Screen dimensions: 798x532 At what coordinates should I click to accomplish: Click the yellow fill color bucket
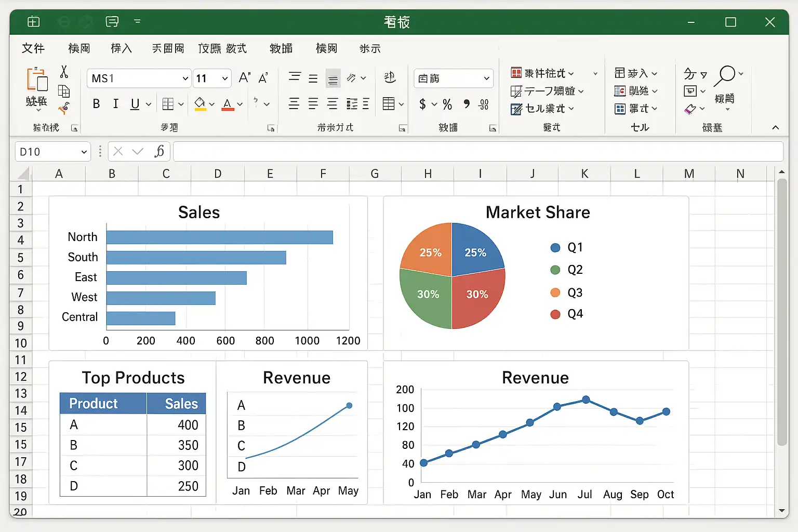pos(200,104)
